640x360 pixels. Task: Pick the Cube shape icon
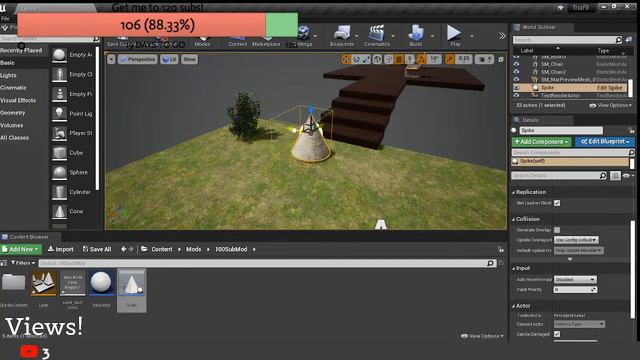point(59,153)
